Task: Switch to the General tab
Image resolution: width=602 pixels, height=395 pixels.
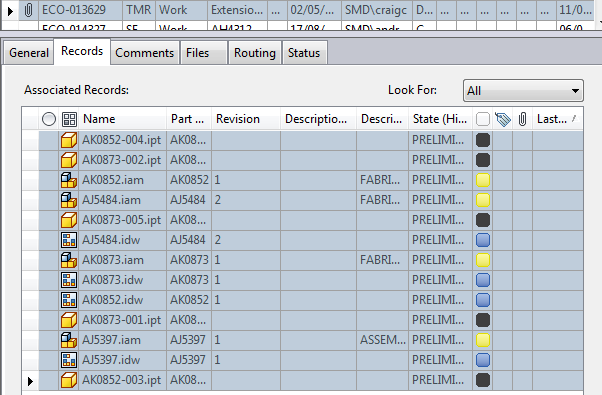Action: (29, 53)
